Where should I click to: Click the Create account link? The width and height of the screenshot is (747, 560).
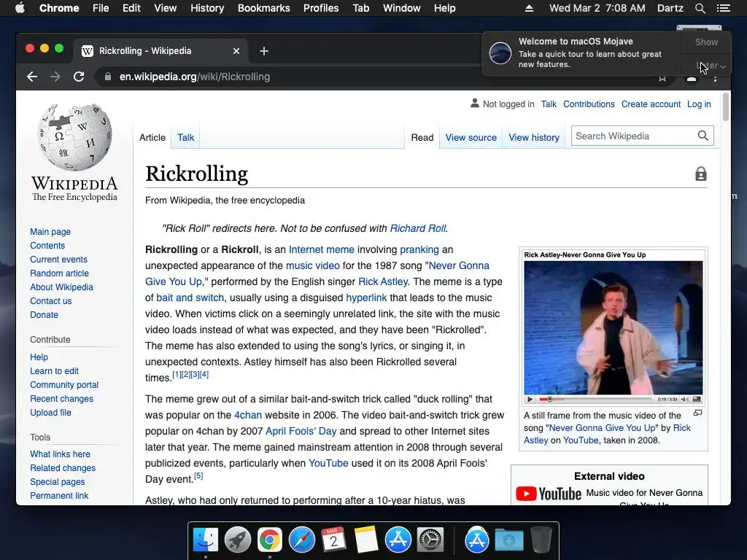tap(651, 104)
